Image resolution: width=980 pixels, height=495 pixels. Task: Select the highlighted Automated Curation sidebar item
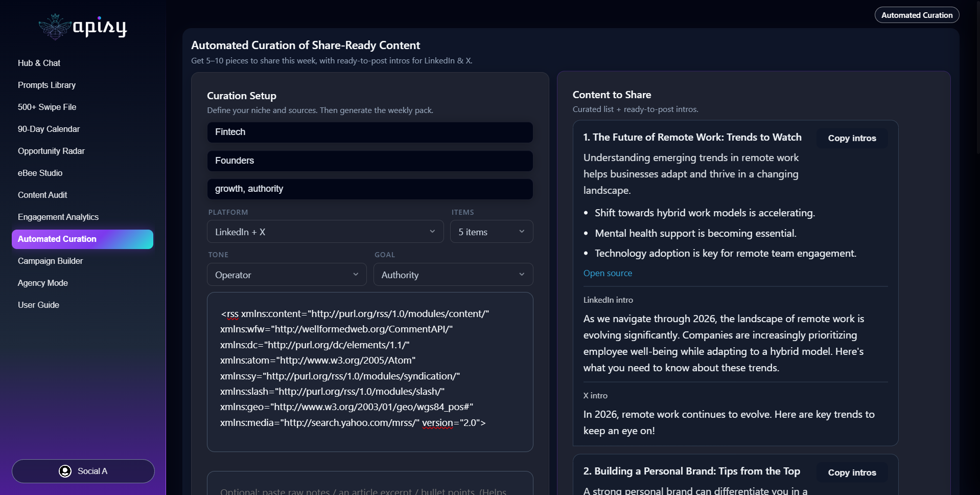pyautogui.click(x=82, y=239)
